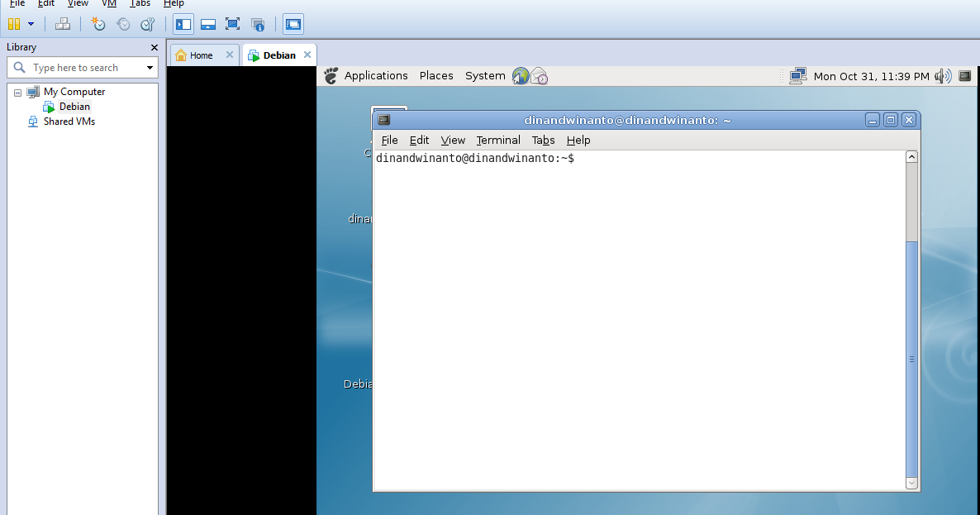Revert the virtual machine to its snapshot
The height and width of the screenshot is (515, 980).
[123, 24]
